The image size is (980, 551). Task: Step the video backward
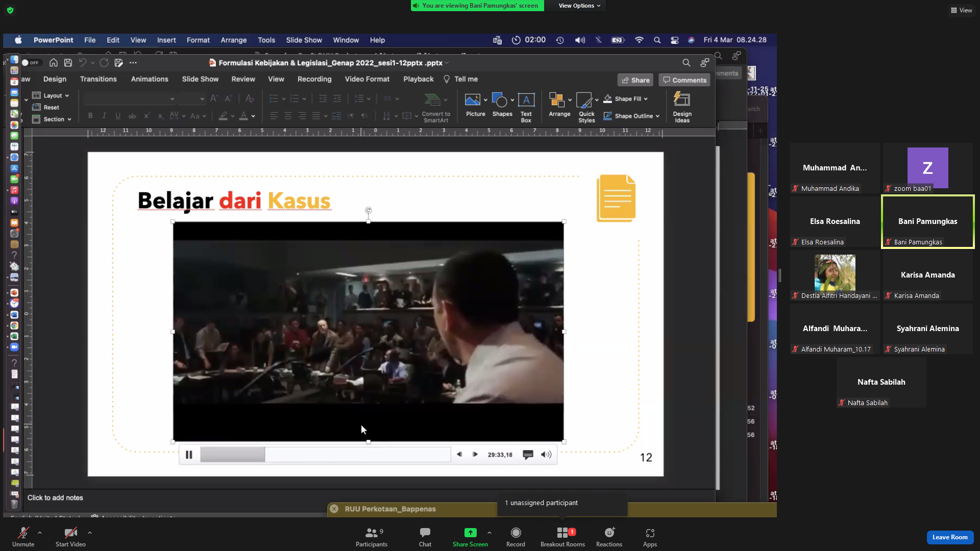point(459,455)
